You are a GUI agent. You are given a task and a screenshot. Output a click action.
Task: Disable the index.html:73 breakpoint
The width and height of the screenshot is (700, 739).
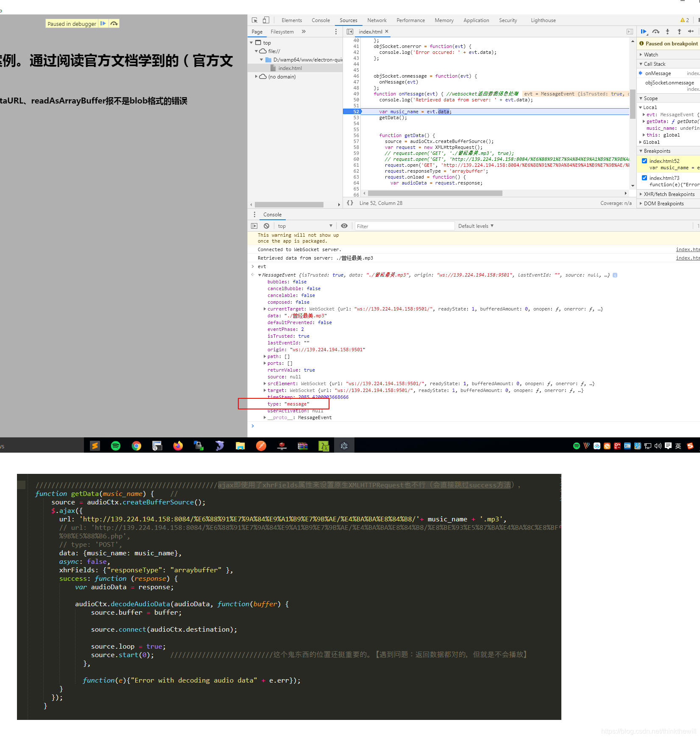[644, 178]
